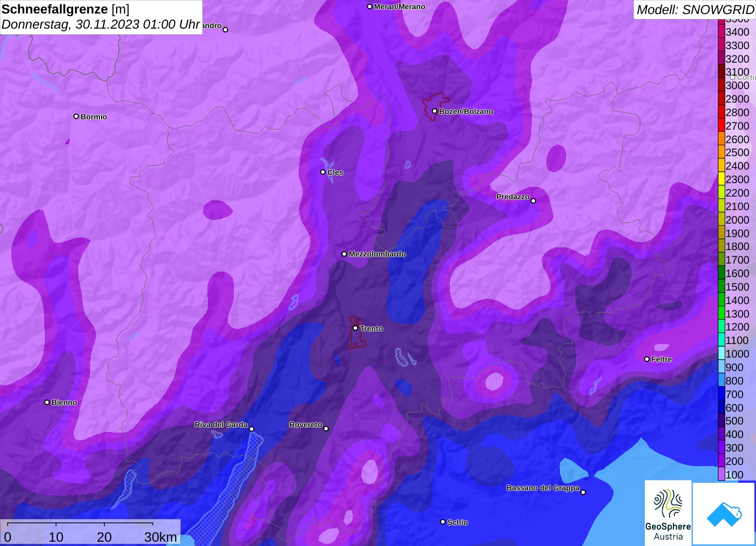Click the GeoSphere Austria logo
Viewport: 756px width, 546px height.
tap(668, 513)
